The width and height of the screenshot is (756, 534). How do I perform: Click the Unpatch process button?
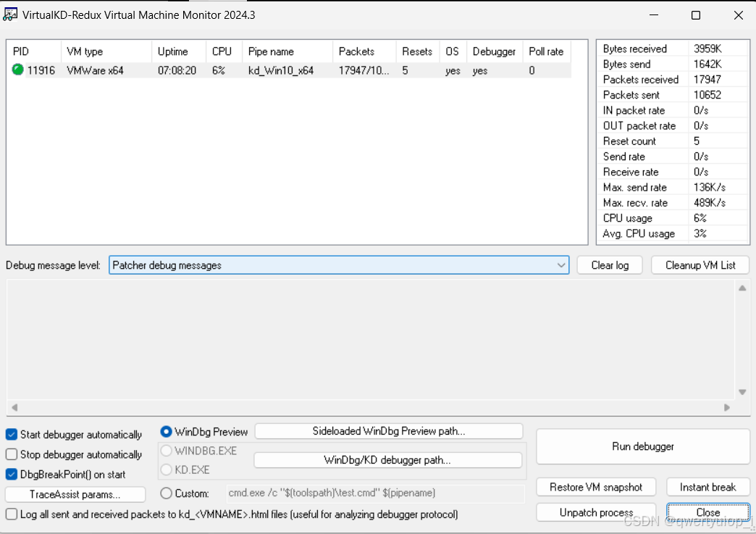[596, 512]
